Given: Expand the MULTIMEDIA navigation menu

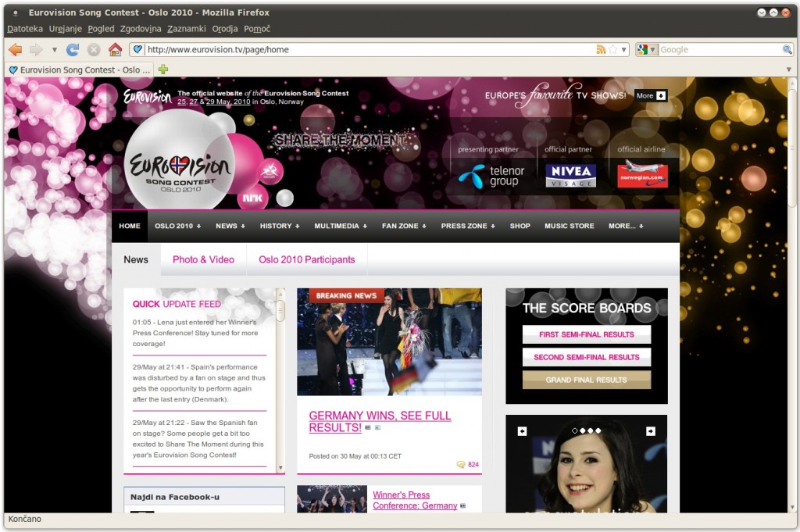Looking at the screenshot, I should pos(341,226).
